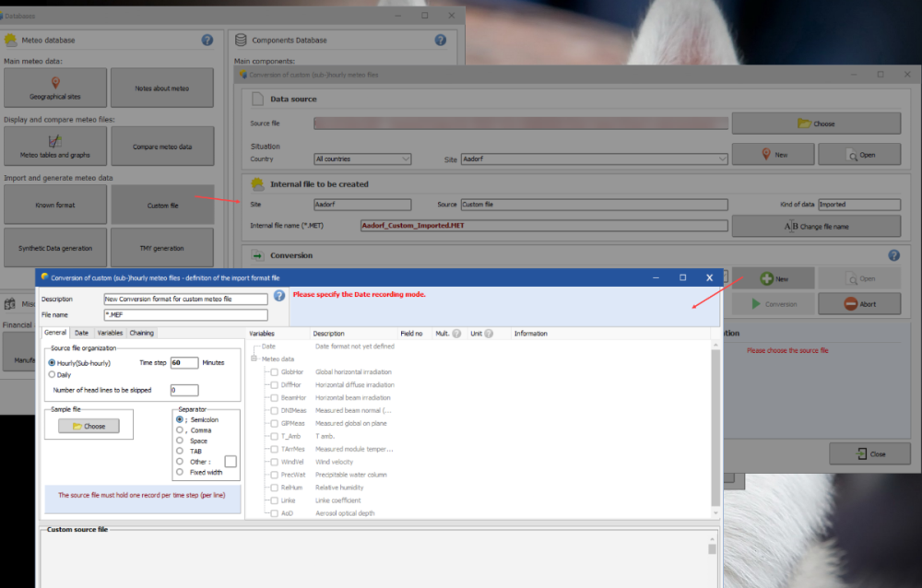Click the variables list vertical scrollbar
Image resolution: width=922 pixels, height=588 pixels.
click(715, 424)
